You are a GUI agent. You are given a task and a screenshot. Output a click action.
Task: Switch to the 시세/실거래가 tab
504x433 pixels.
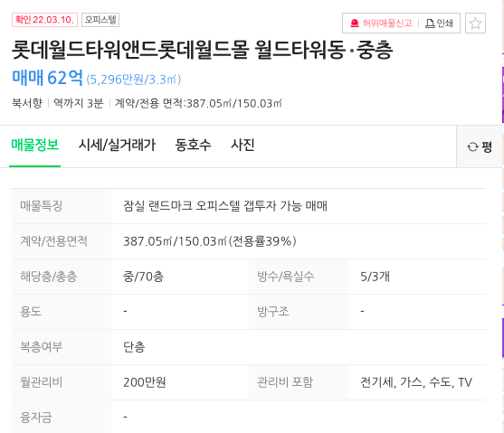[x=117, y=145]
